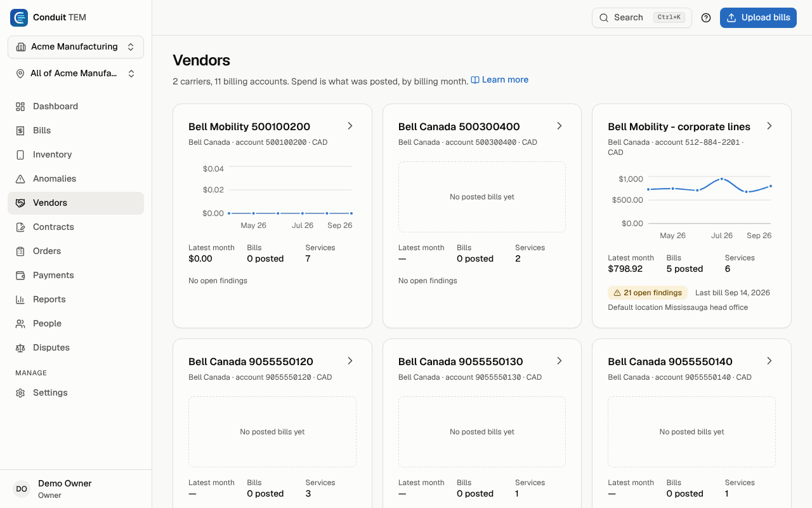Click the Reports bar chart icon
The width and height of the screenshot is (812, 508).
20,300
